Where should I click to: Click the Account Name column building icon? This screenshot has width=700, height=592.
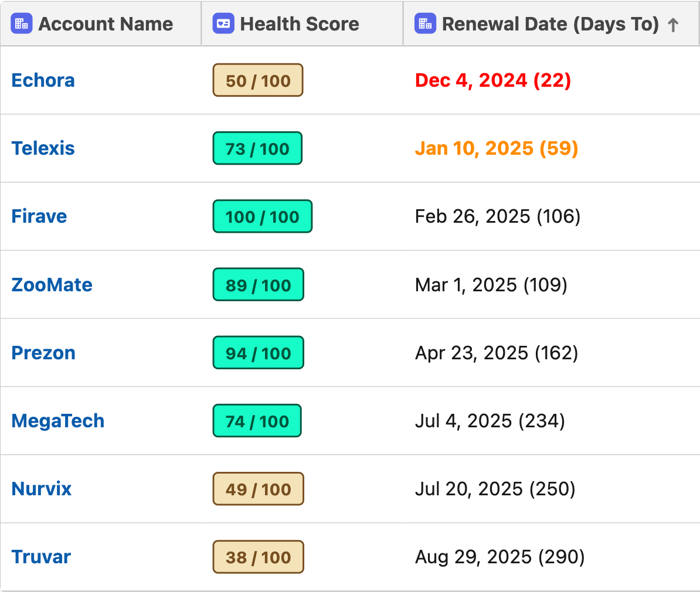[x=22, y=23]
